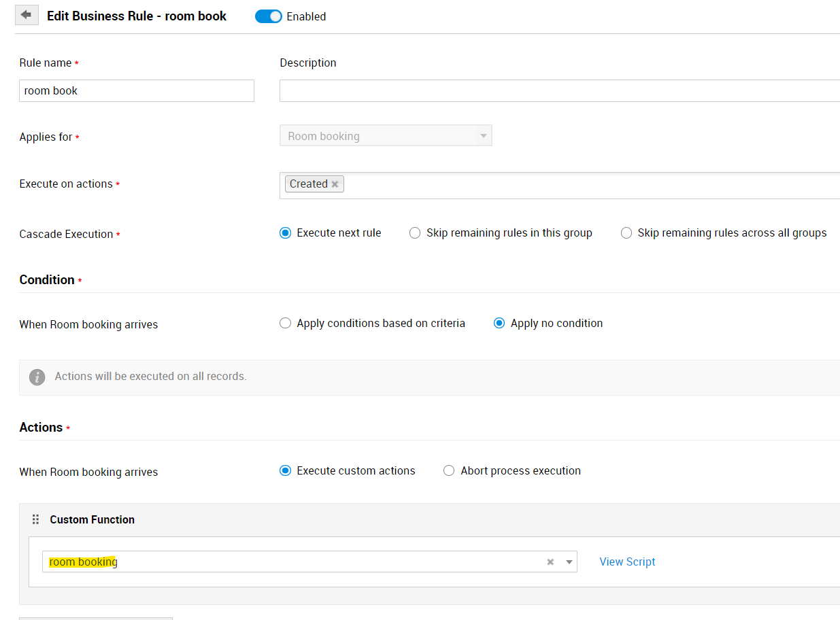The image size is (840, 620).
Task: Click the Description text field
Action: click(x=559, y=90)
